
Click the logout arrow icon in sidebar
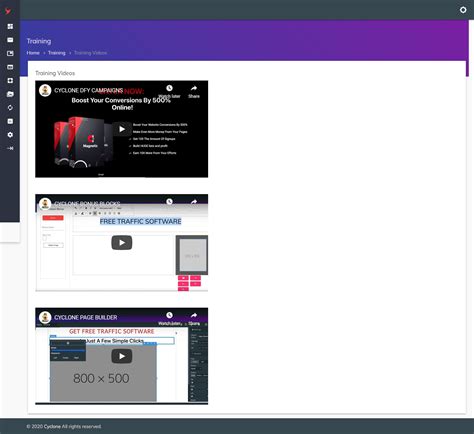coord(10,148)
